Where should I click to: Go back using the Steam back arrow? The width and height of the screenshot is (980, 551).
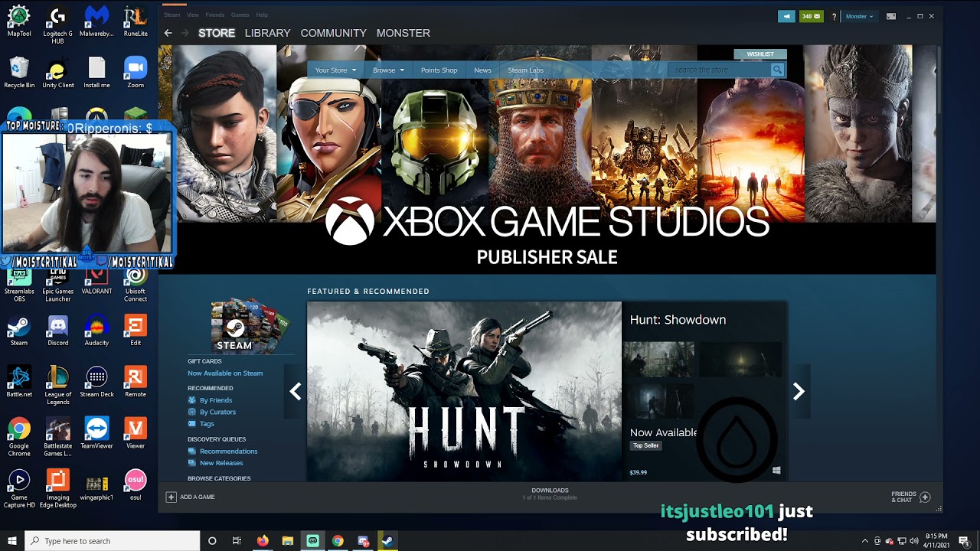click(168, 33)
